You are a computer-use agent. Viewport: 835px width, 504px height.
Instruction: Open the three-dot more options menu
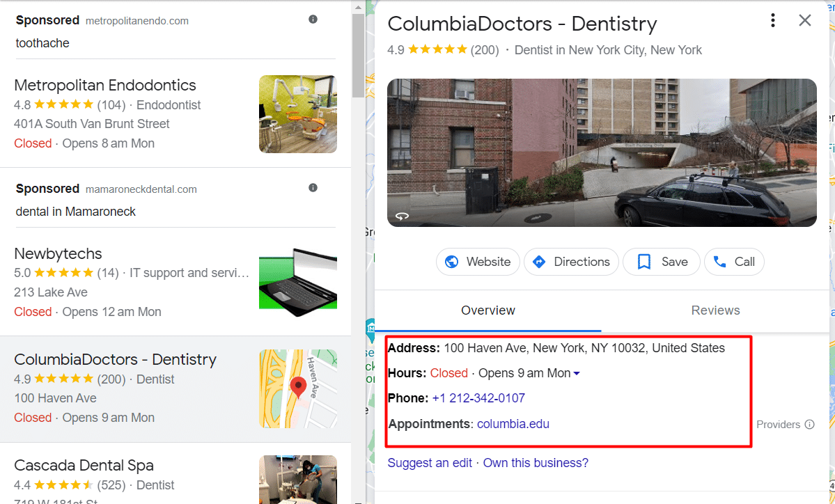(773, 20)
